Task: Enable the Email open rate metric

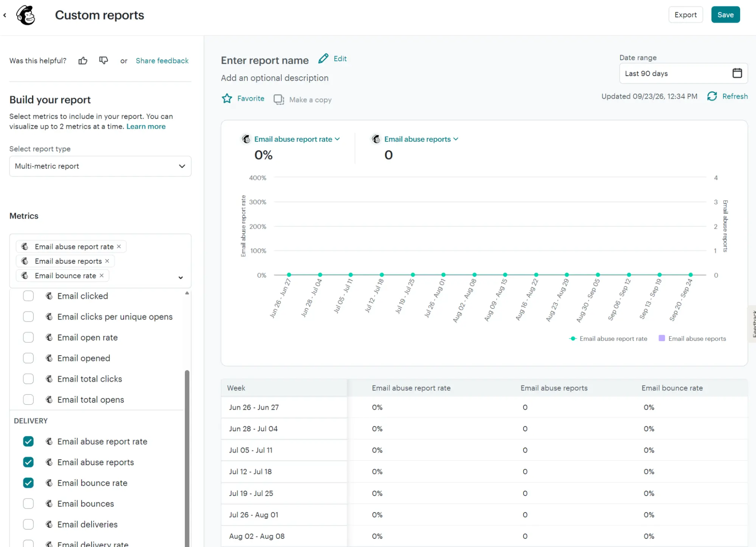Action: pyautogui.click(x=28, y=337)
